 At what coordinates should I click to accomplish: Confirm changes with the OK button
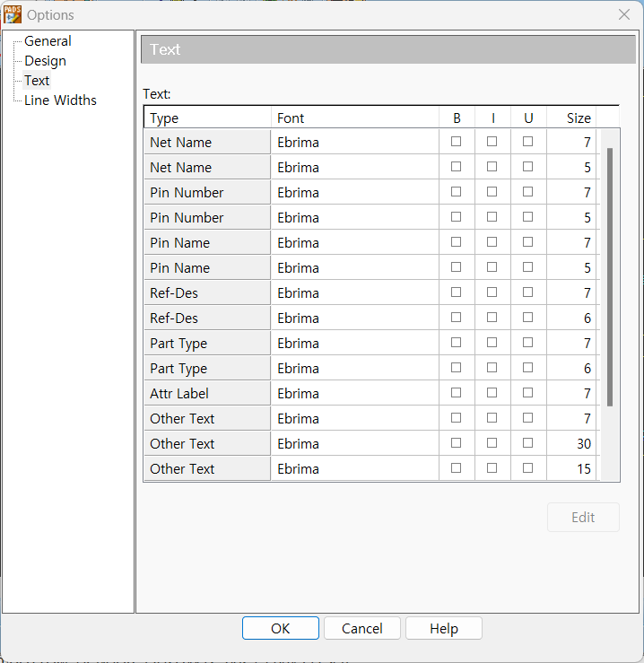[281, 628]
